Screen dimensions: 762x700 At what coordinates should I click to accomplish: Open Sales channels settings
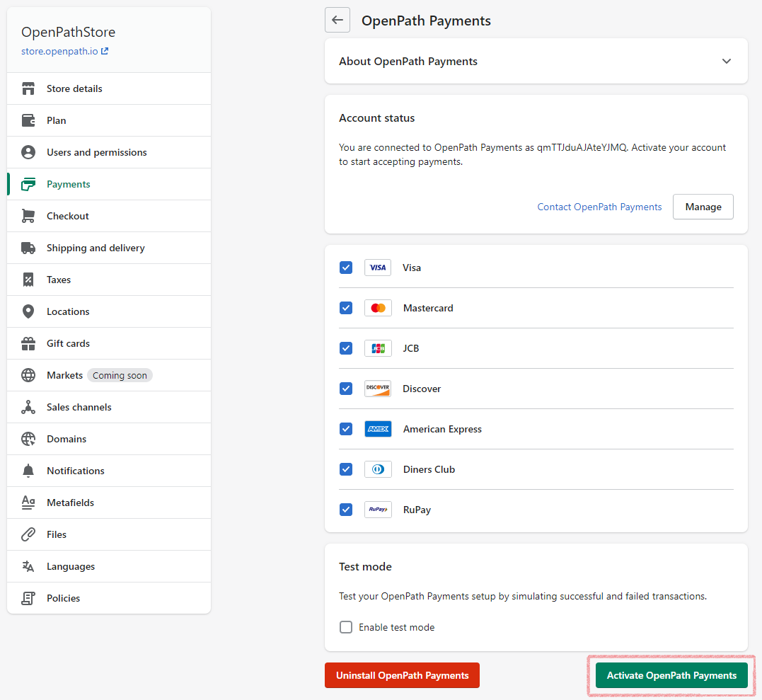[109, 407]
